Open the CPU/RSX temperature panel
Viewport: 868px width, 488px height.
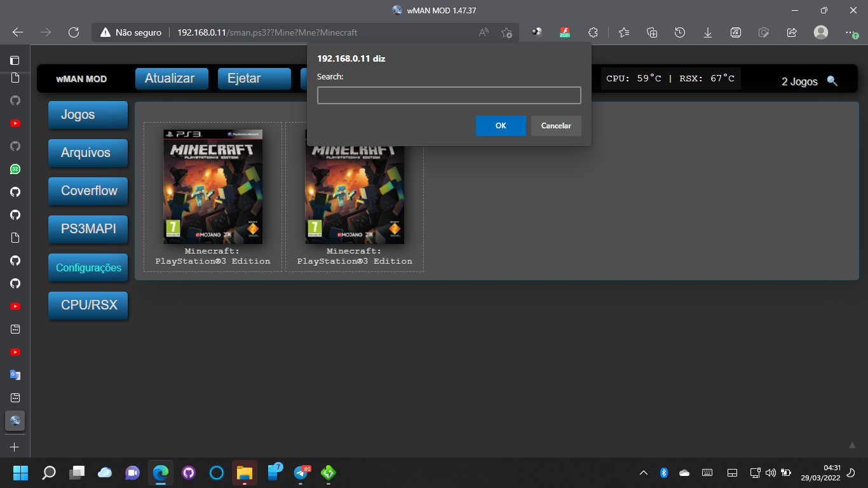(x=88, y=306)
